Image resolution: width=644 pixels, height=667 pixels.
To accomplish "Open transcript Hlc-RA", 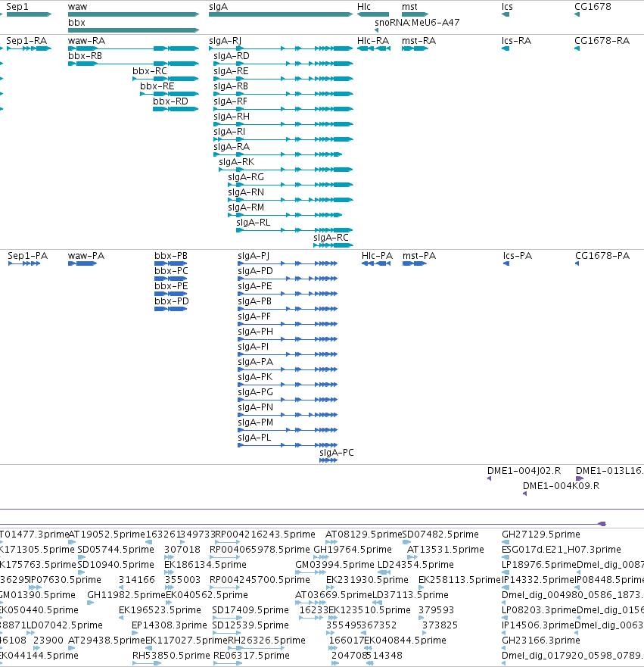I will (x=374, y=48).
